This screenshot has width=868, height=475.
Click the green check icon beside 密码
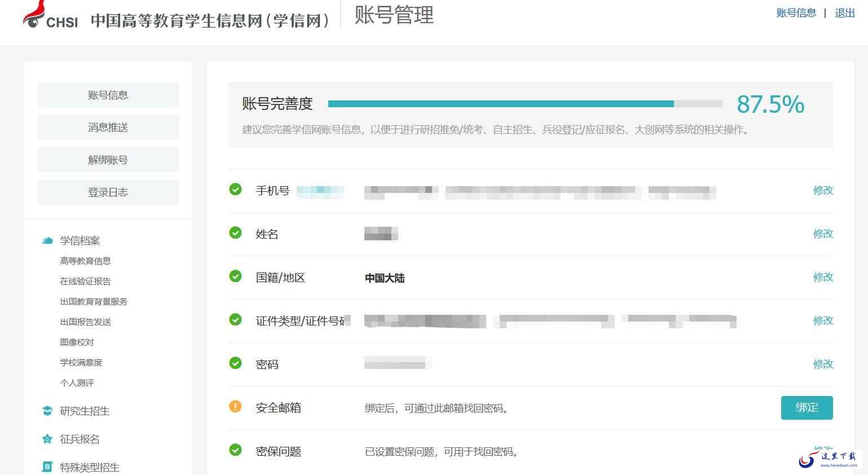pyautogui.click(x=235, y=363)
